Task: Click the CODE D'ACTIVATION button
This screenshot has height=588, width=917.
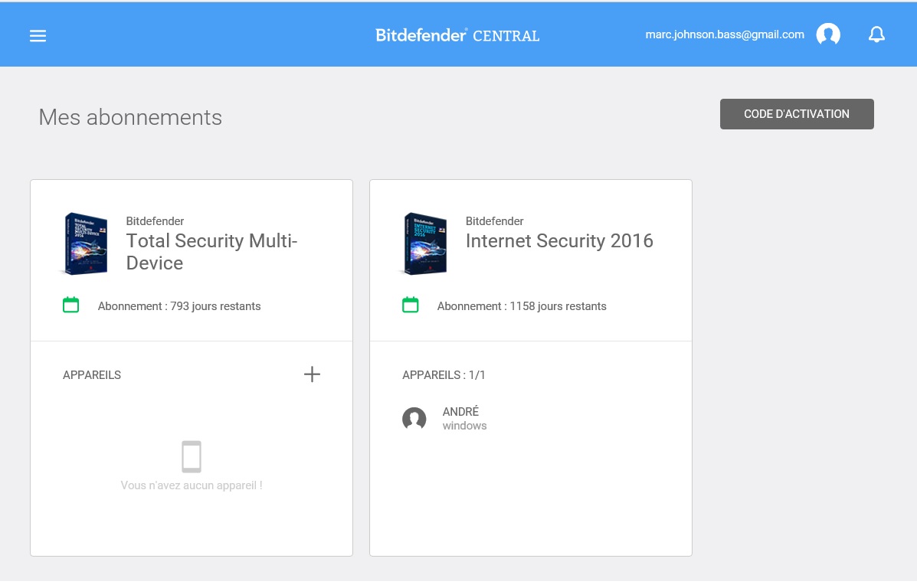Action: [x=797, y=114]
